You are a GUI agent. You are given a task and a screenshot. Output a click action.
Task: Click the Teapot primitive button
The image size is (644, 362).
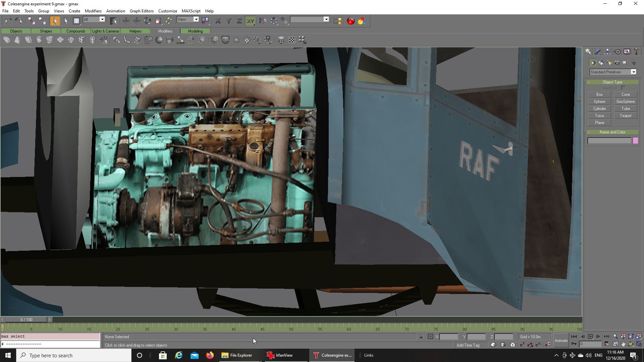click(625, 116)
